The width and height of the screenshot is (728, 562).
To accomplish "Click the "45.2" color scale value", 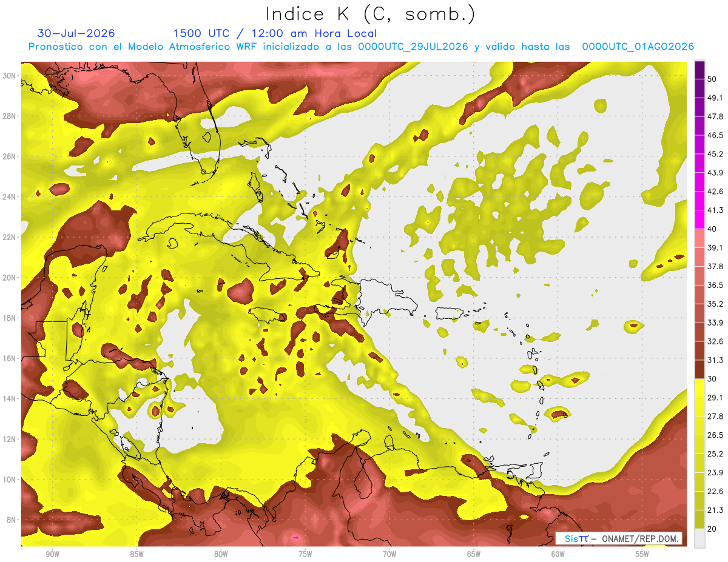I will 715,154.
